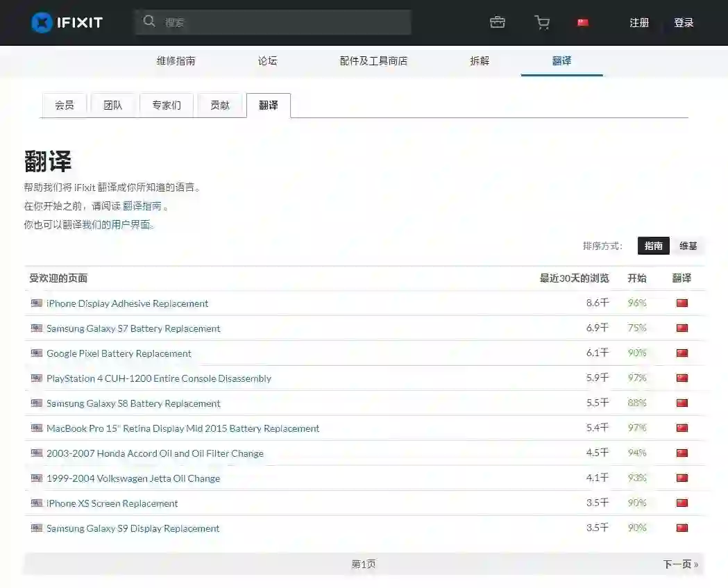Sort list by 维基
Screen dimensions: 728x588
click(688, 246)
